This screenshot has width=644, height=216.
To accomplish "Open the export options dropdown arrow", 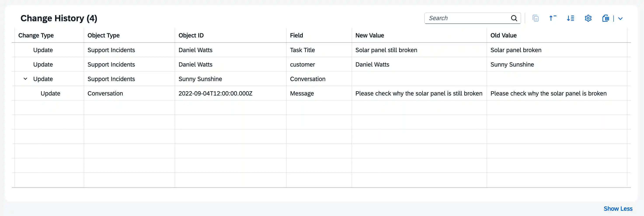I will [620, 18].
